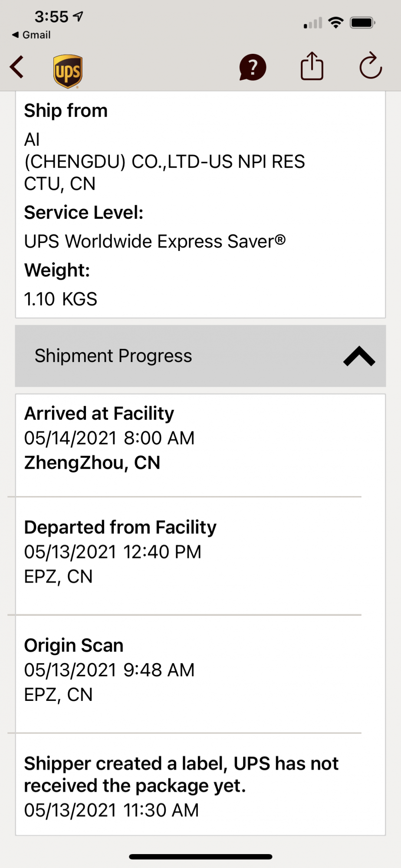This screenshot has width=401, height=868.
Task: Select the Origin Scan entry
Action: tap(109, 670)
